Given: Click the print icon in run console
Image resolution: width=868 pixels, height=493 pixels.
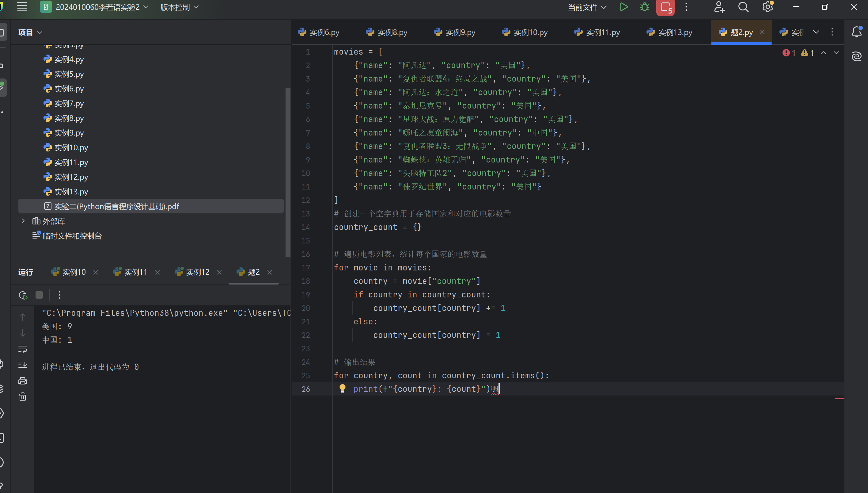Looking at the screenshot, I should 23,381.
